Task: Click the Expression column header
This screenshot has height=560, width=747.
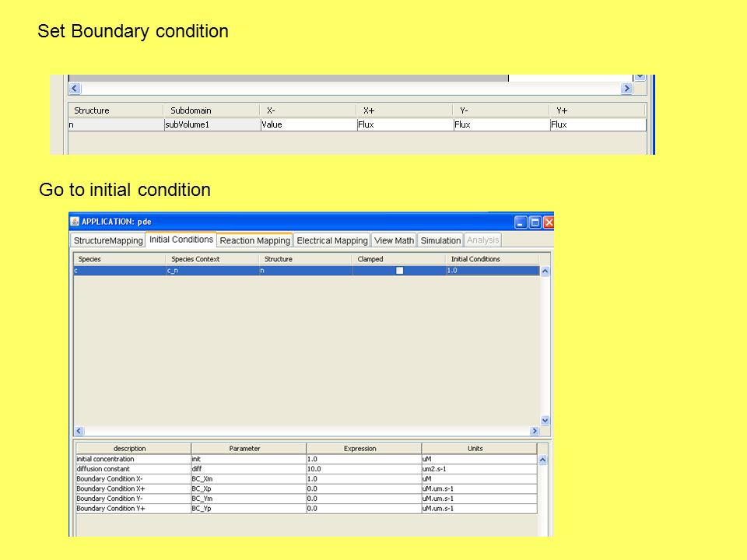Action: (x=364, y=449)
